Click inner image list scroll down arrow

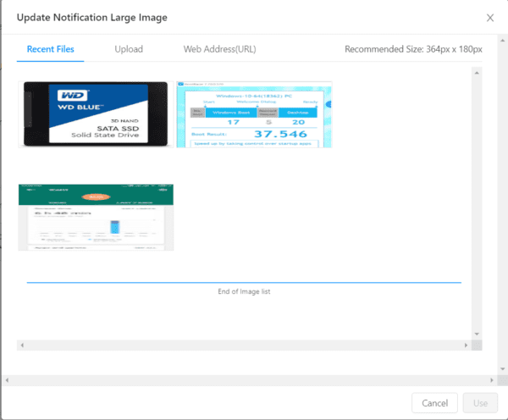click(477, 334)
